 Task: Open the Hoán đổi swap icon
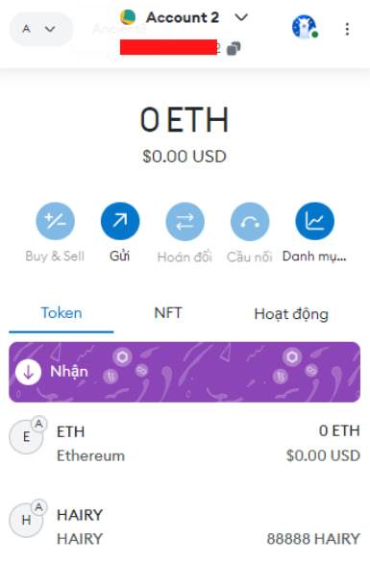coord(185,221)
